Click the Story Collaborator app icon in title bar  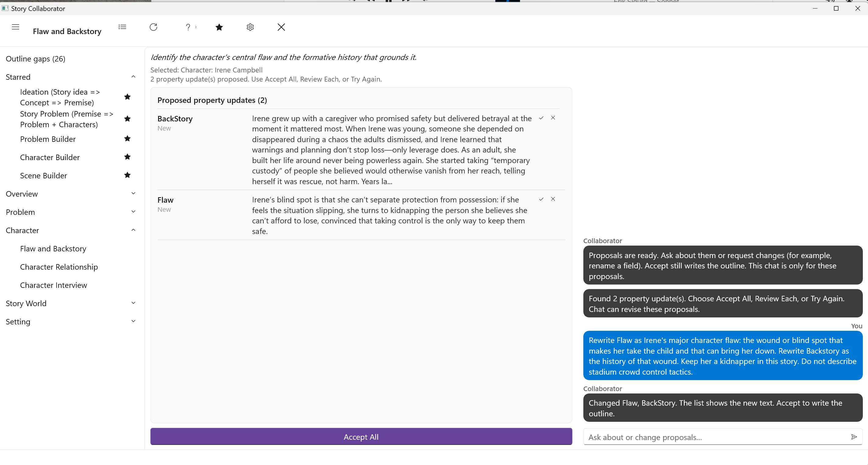pos(5,8)
